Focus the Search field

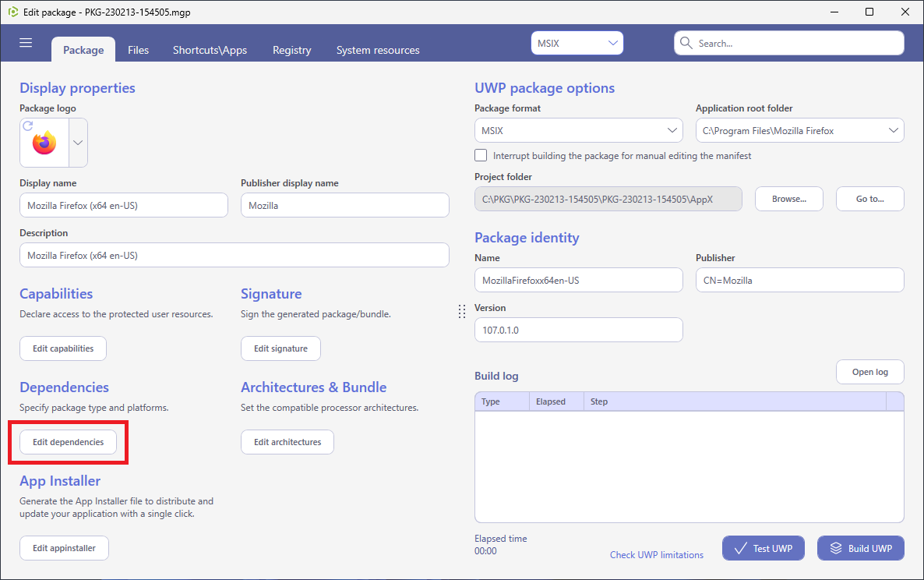click(789, 43)
